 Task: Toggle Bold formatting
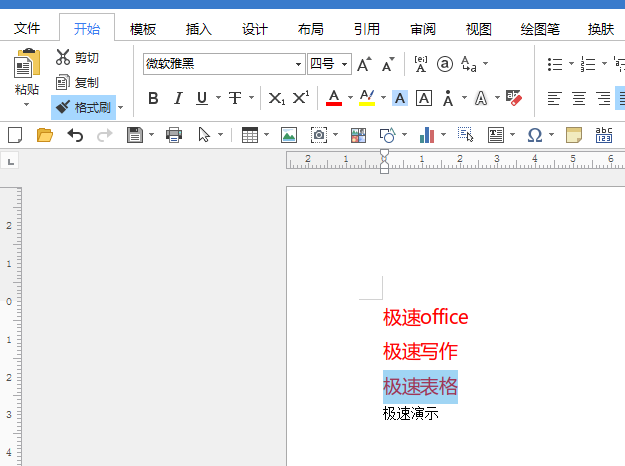point(153,98)
